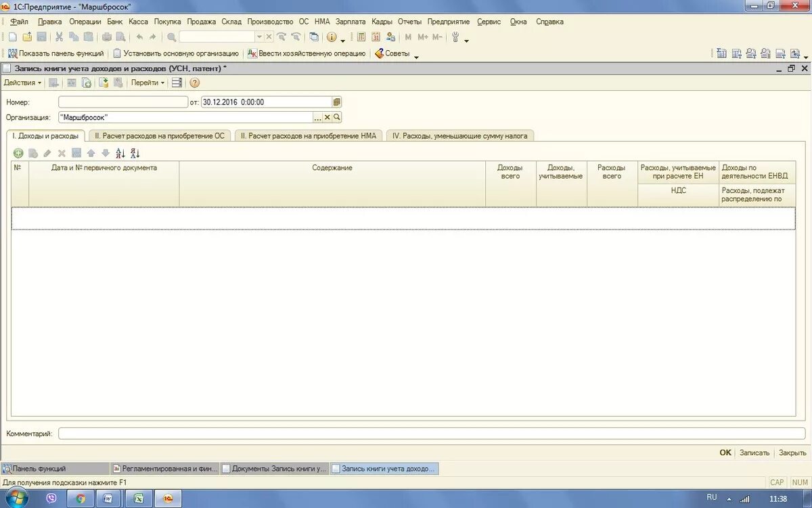Viewport: 812px width, 508px height.
Task: Open the Зарплата menu
Action: coord(351,22)
